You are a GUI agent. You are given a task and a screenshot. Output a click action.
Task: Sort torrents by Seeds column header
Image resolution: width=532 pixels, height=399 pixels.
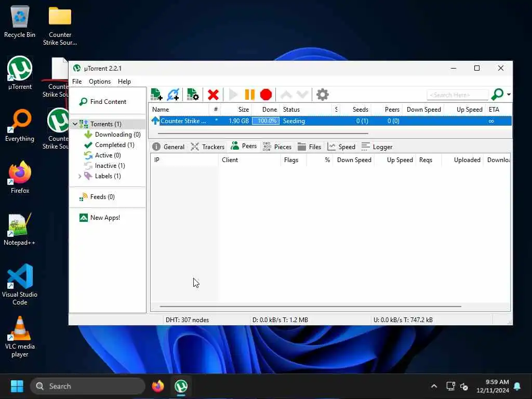[x=360, y=110]
